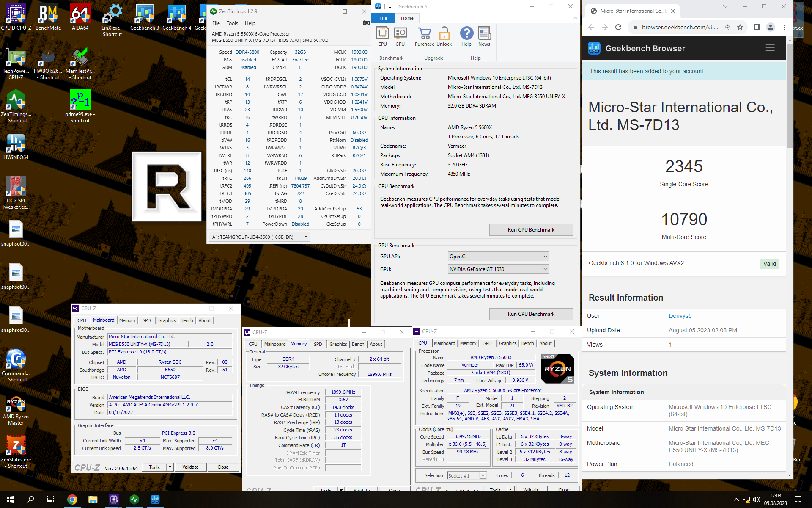Viewport: 812px width, 508px height.
Task: Switch to Graphics tab in CPU-Z Memory window
Action: pos(338,344)
